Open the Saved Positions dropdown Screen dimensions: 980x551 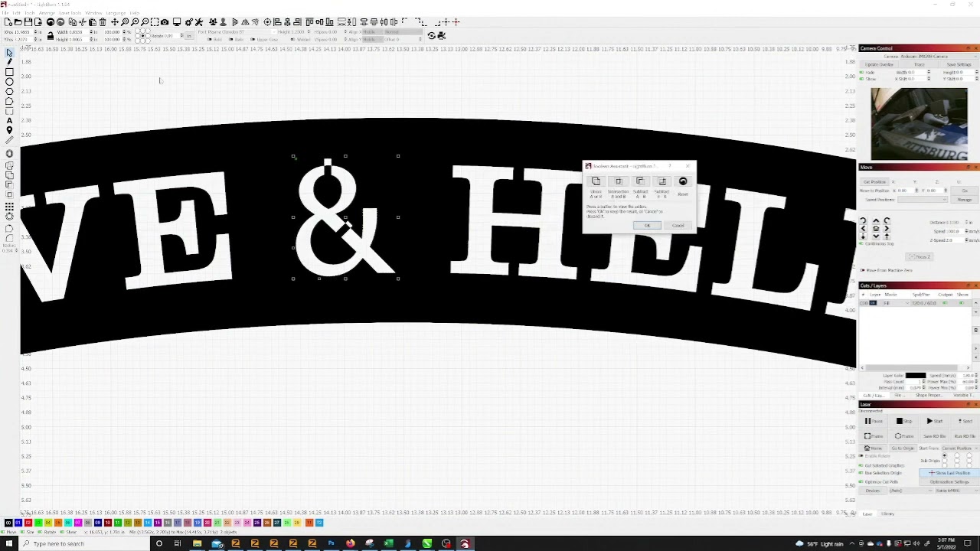pos(923,200)
